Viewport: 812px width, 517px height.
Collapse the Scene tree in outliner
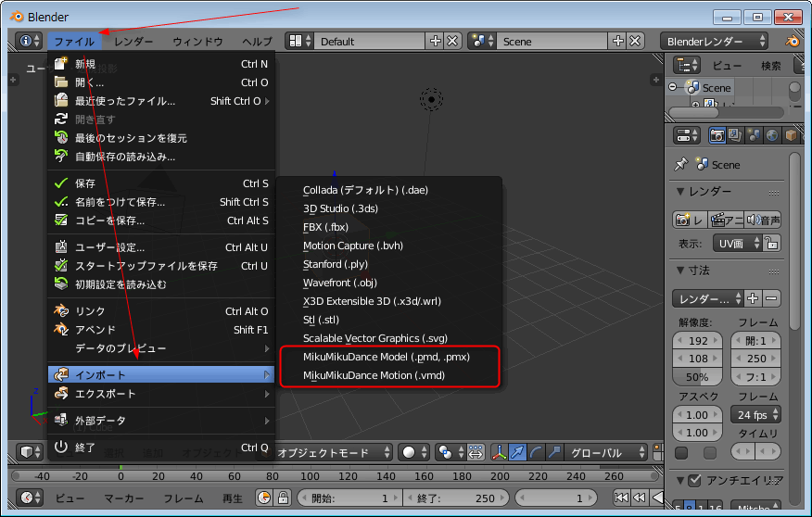pyautogui.click(x=673, y=87)
